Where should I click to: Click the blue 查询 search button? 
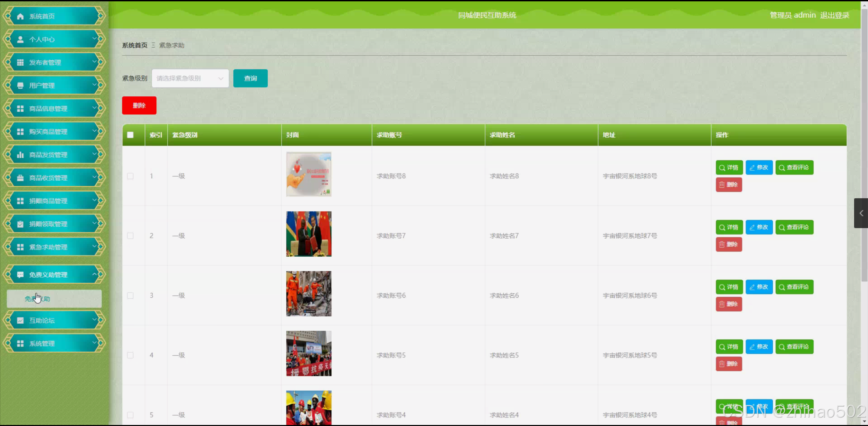[250, 78]
